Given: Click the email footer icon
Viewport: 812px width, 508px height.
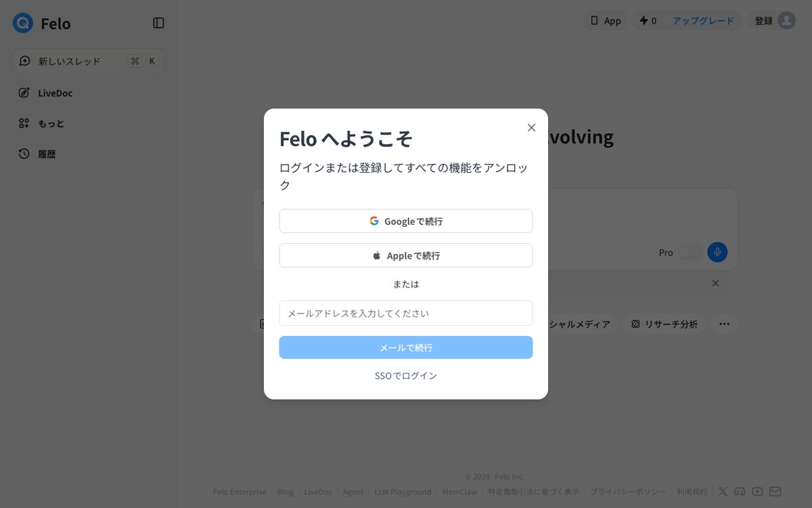Looking at the screenshot, I should click(x=775, y=492).
